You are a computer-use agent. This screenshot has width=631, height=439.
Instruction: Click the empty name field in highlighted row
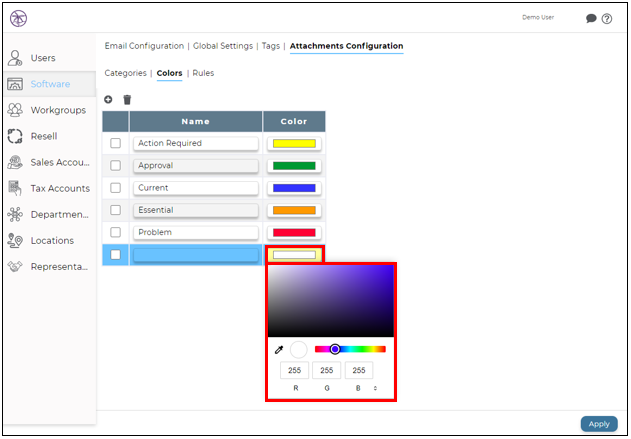click(196, 255)
